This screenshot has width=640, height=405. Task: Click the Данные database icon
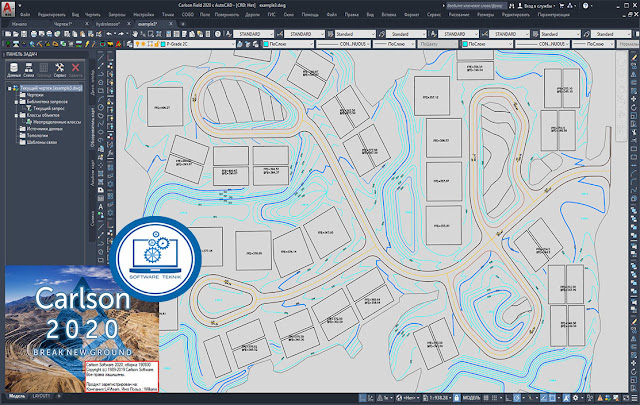click(14, 69)
